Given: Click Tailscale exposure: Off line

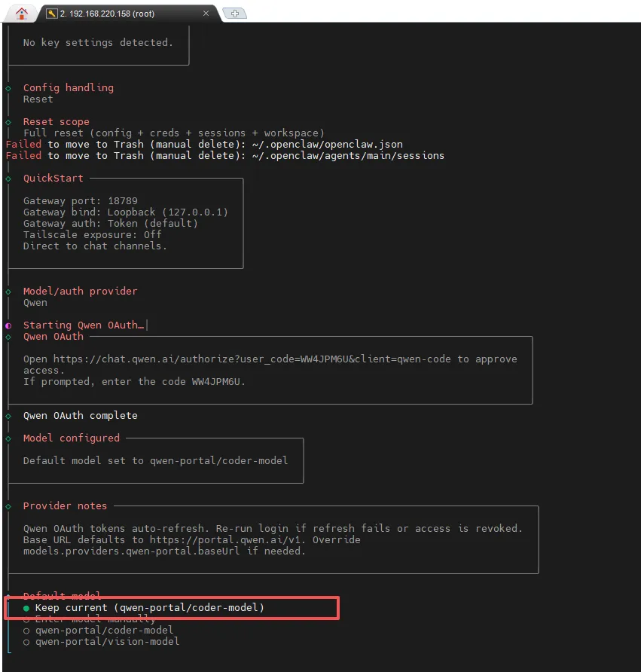Looking at the screenshot, I should [93, 234].
